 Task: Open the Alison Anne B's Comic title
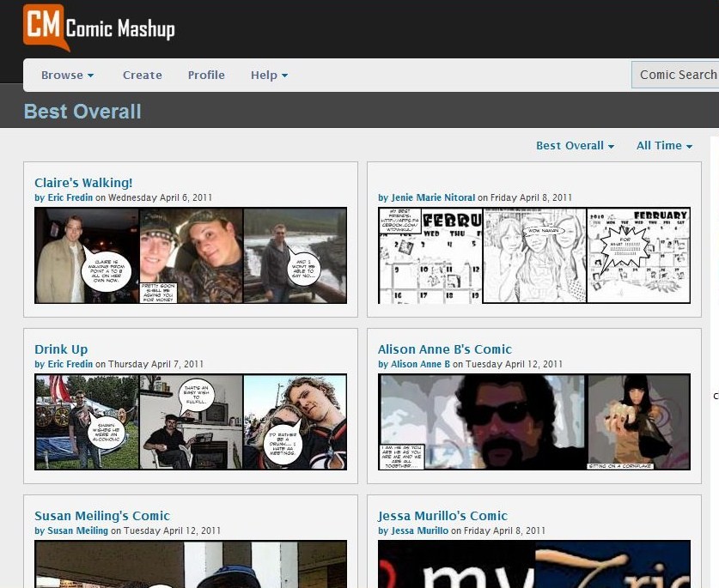445,349
